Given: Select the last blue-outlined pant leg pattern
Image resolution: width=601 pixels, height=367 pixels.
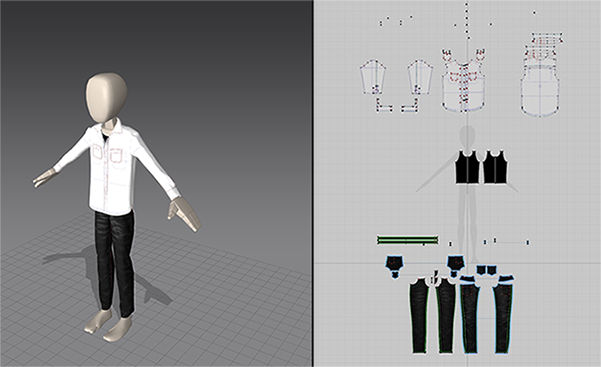Looking at the screenshot, I should (503, 314).
